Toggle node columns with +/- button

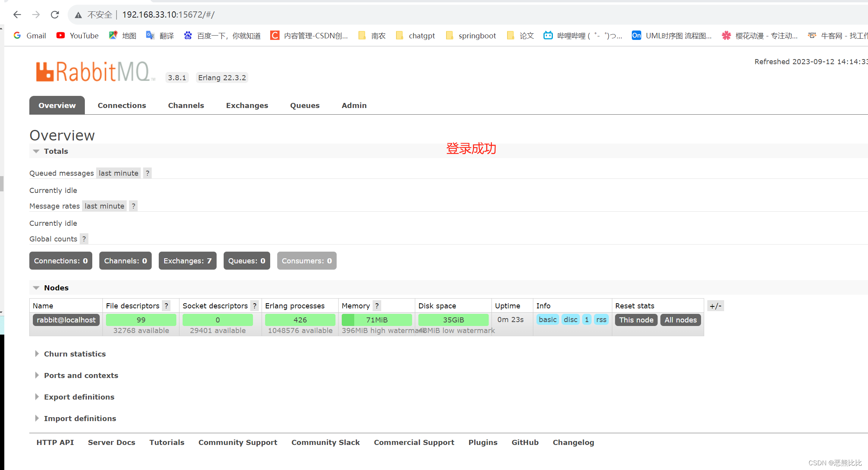[x=716, y=306]
